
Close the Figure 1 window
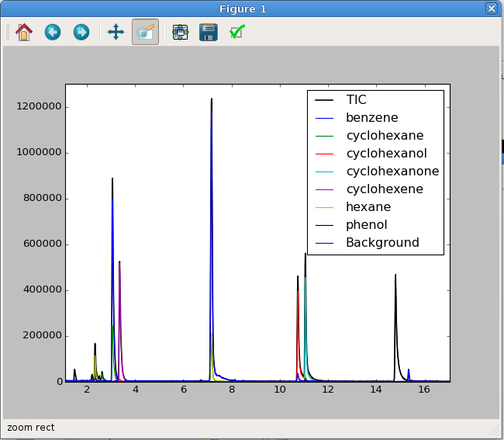pyautogui.click(x=492, y=9)
